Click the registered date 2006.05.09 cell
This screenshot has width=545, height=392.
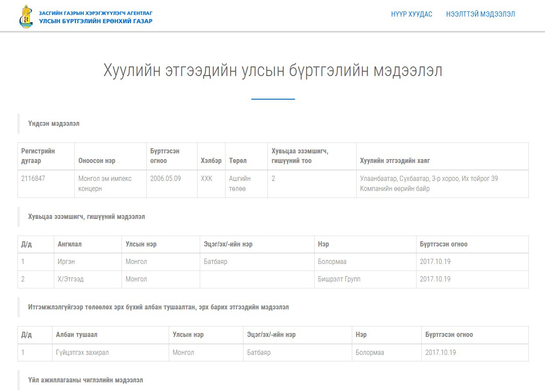click(172, 184)
